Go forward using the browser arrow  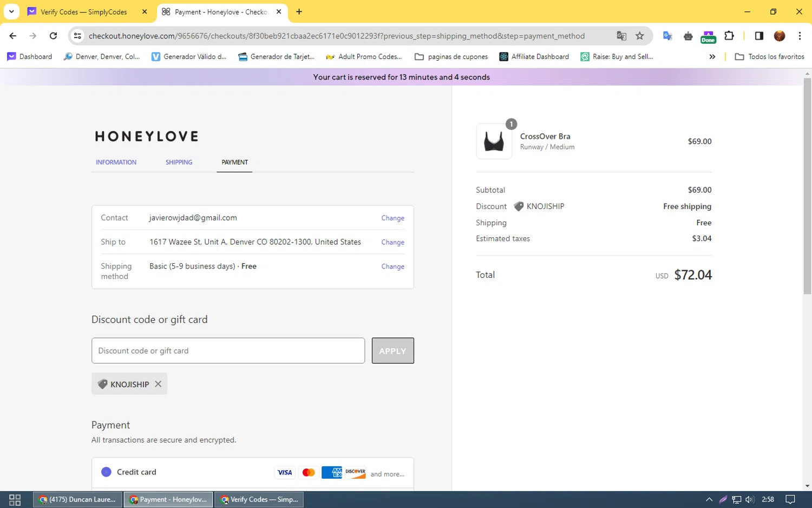point(33,36)
